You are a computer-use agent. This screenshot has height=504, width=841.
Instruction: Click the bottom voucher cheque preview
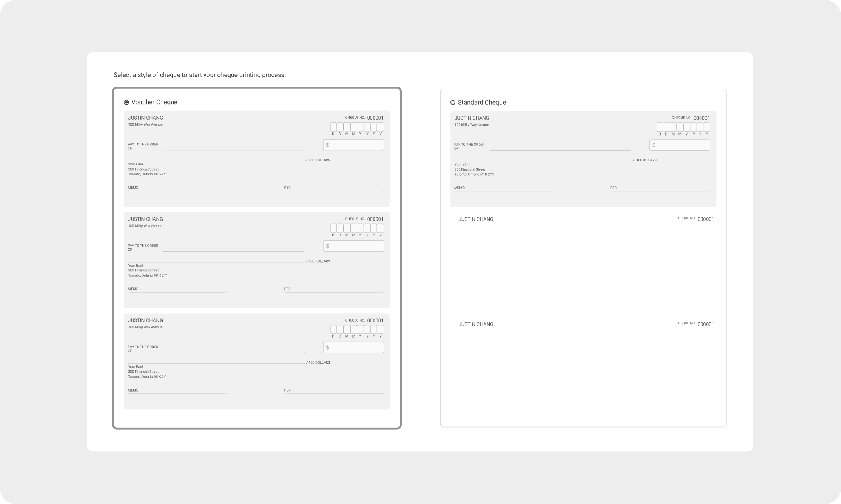(x=257, y=378)
